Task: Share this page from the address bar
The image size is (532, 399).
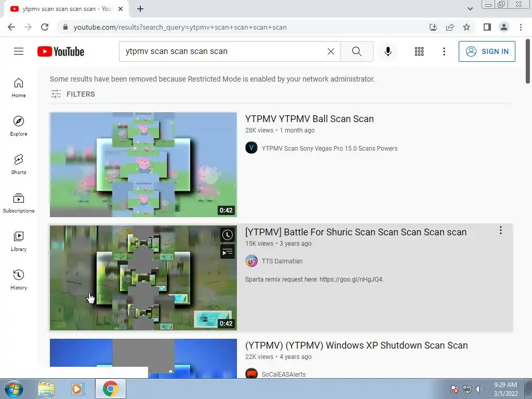Action: pyautogui.click(x=450, y=27)
